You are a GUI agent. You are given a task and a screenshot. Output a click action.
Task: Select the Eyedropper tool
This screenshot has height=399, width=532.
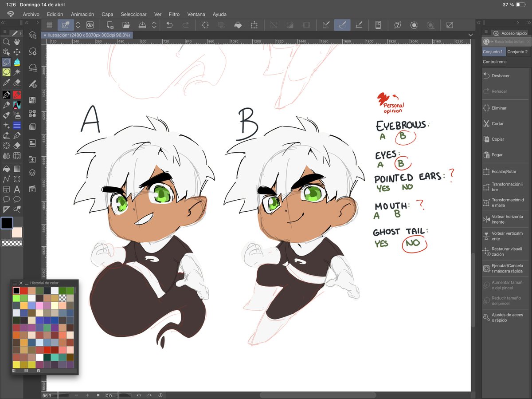(6, 83)
